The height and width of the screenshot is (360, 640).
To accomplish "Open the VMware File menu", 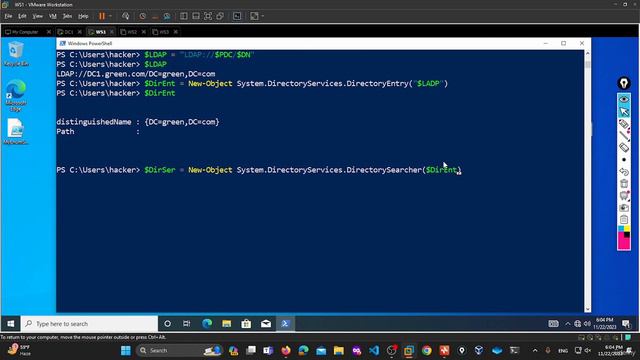I will click(8, 16).
